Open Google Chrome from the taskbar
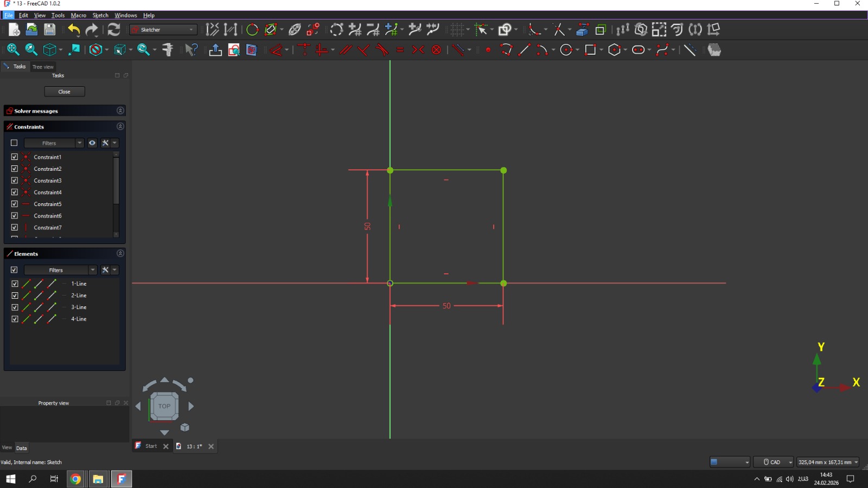The height and width of the screenshot is (488, 868). click(x=75, y=479)
